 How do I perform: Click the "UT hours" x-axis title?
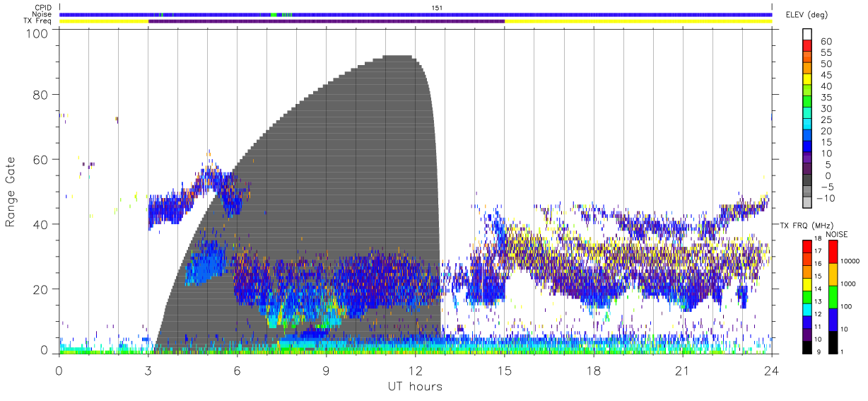click(x=414, y=386)
